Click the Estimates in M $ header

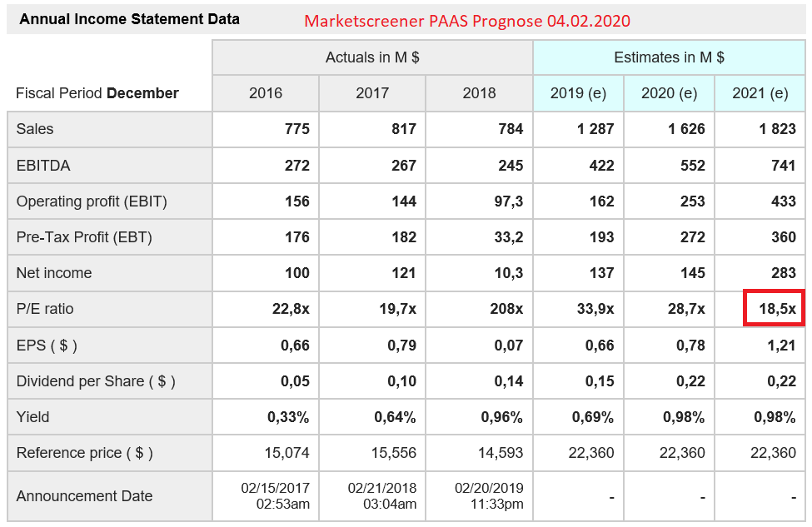coord(669,57)
